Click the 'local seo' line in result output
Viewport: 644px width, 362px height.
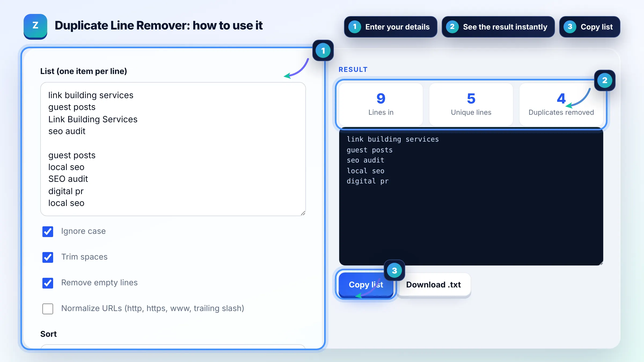tap(365, 171)
